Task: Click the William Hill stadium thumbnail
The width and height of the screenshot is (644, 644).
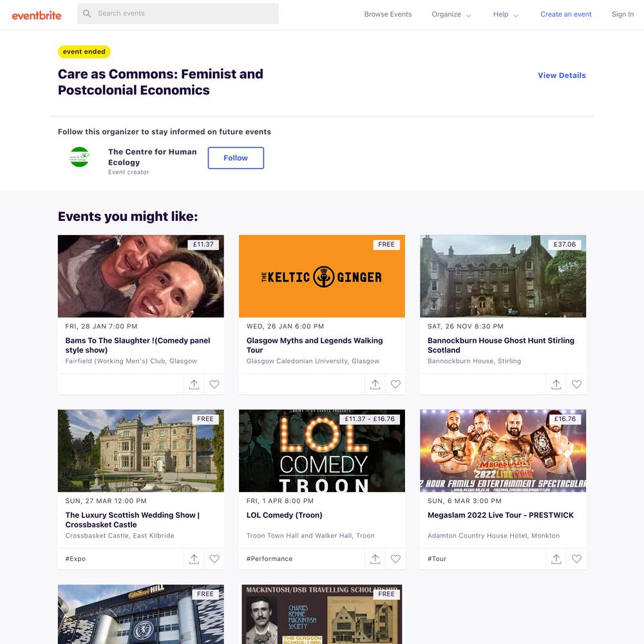Action: pyautogui.click(x=141, y=614)
